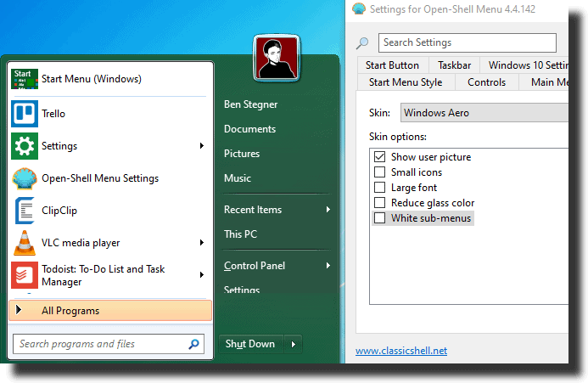
Task: Open Ben Stegner user folder
Action: [x=251, y=104]
